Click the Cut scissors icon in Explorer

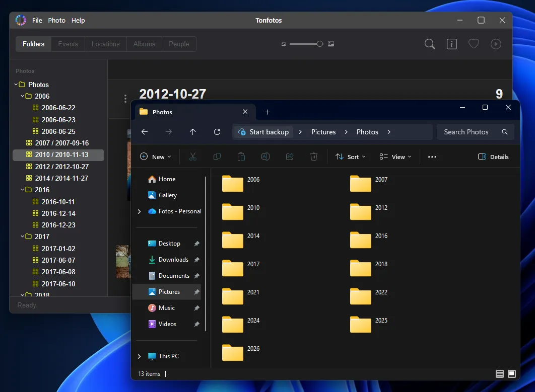[193, 157]
